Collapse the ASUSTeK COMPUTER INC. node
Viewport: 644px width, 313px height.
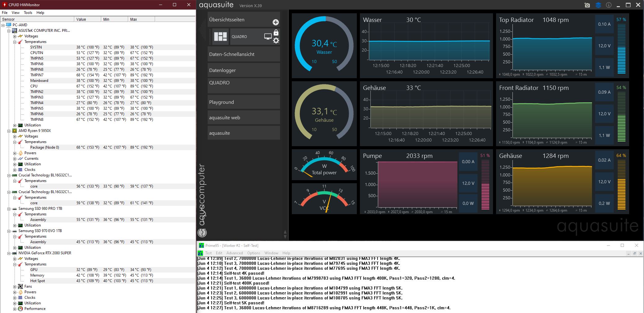click(x=9, y=31)
